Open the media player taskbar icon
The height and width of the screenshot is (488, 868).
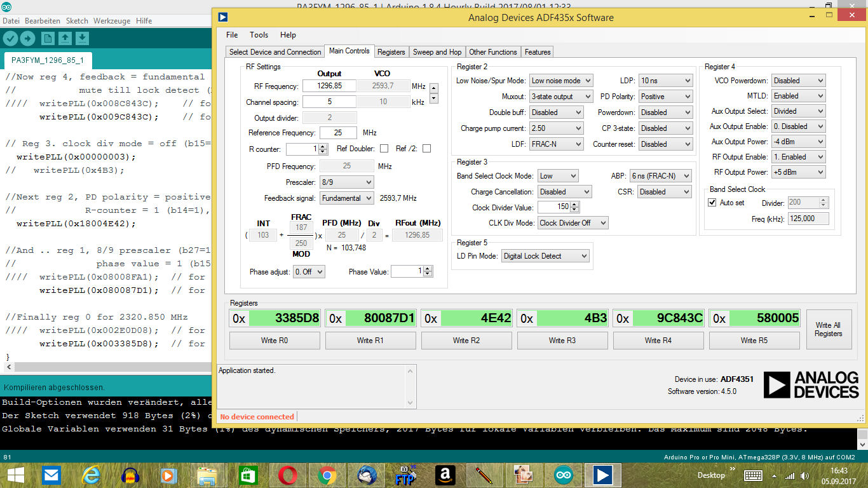click(168, 475)
